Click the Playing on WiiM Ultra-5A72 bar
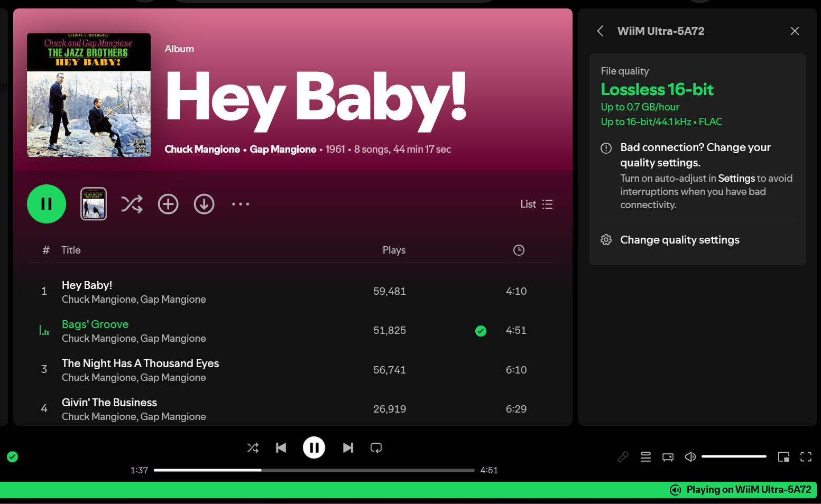821x504 pixels. (x=408, y=490)
